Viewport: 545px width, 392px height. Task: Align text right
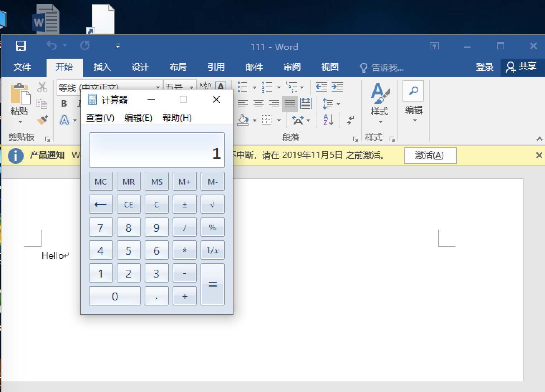pos(274,104)
